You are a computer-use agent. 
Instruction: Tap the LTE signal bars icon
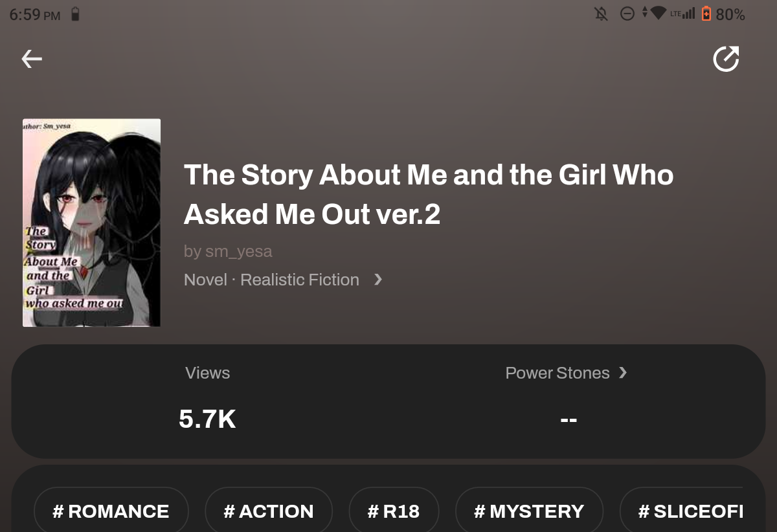pyautogui.click(x=688, y=13)
